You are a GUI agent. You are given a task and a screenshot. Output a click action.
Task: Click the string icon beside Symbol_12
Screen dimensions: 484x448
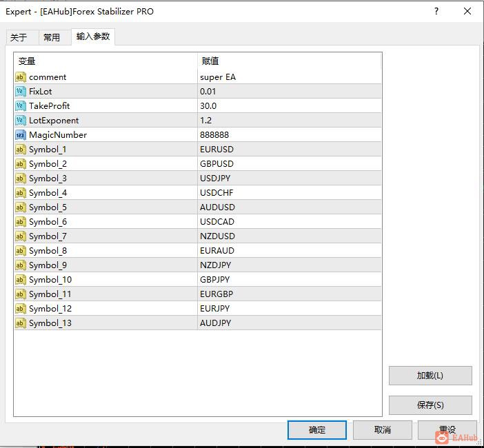pyautogui.click(x=21, y=309)
